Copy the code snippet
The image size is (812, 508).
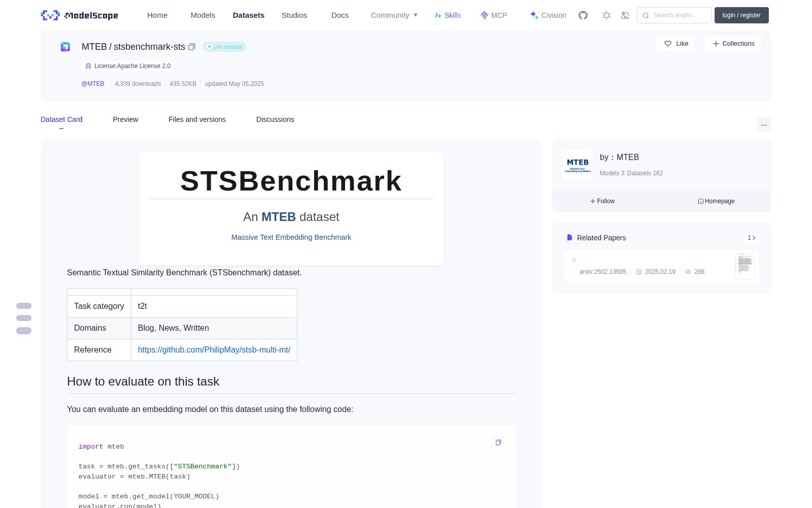pyautogui.click(x=498, y=442)
